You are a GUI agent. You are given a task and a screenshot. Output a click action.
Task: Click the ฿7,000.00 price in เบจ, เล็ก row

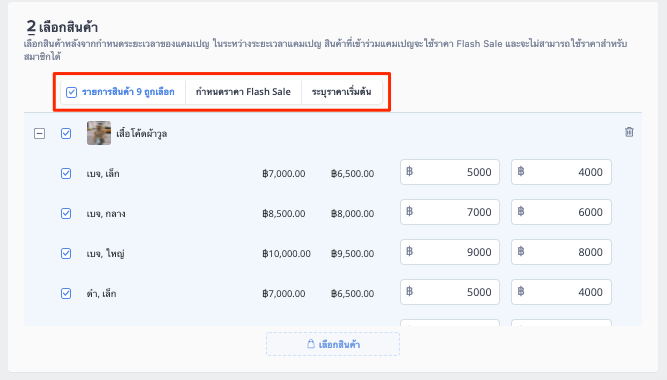[x=284, y=174]
